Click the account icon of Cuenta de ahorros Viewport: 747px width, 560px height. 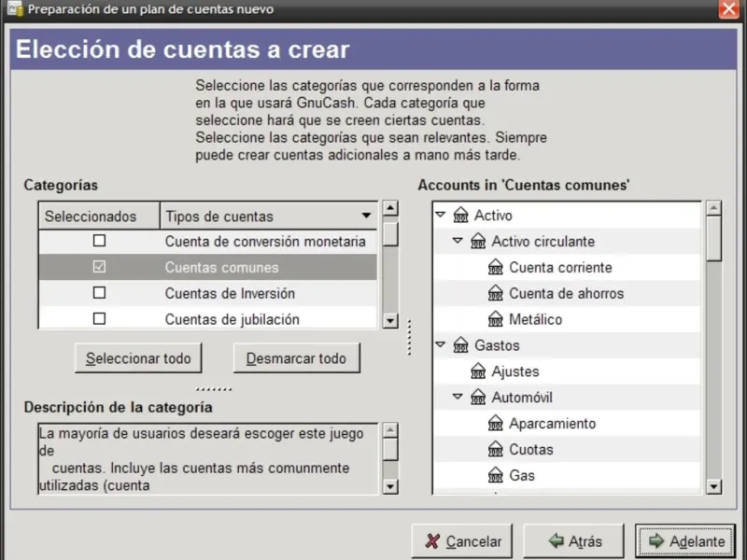[x=496, y=293]
